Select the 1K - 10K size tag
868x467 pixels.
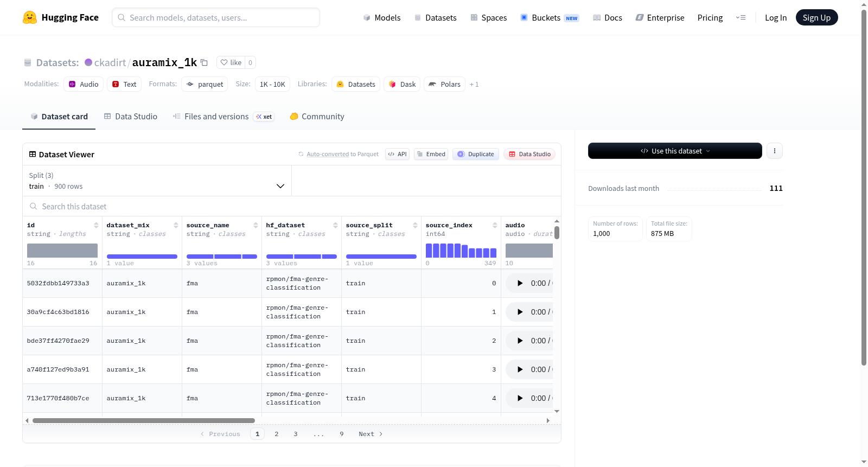click(272, 84)
